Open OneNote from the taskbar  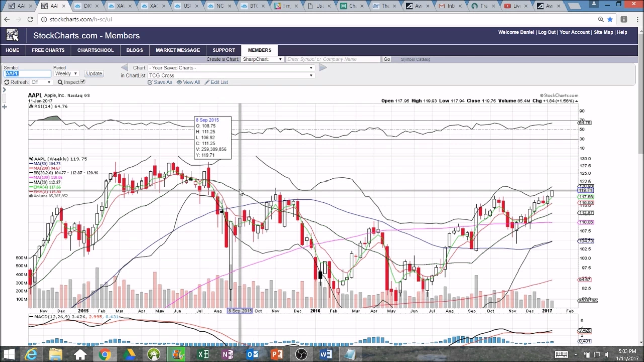pos(228,355)
